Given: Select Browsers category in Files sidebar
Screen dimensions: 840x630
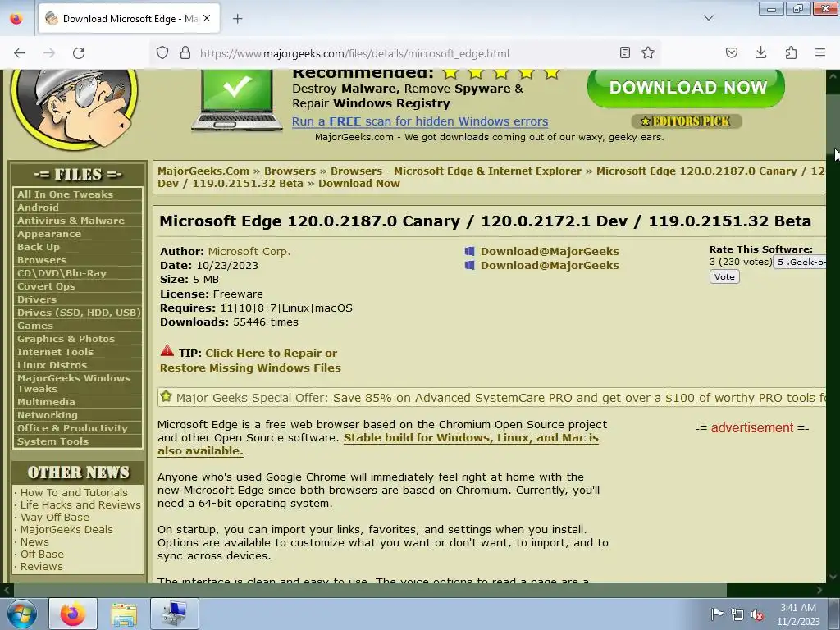Looking at the screenshot, I should click(x=42, y=260).
